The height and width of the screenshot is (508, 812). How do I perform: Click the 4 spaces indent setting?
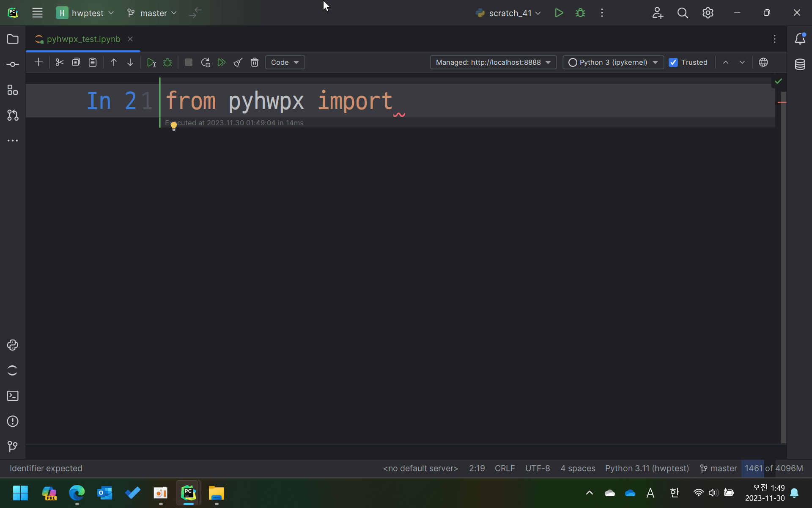tap(578, 468)
